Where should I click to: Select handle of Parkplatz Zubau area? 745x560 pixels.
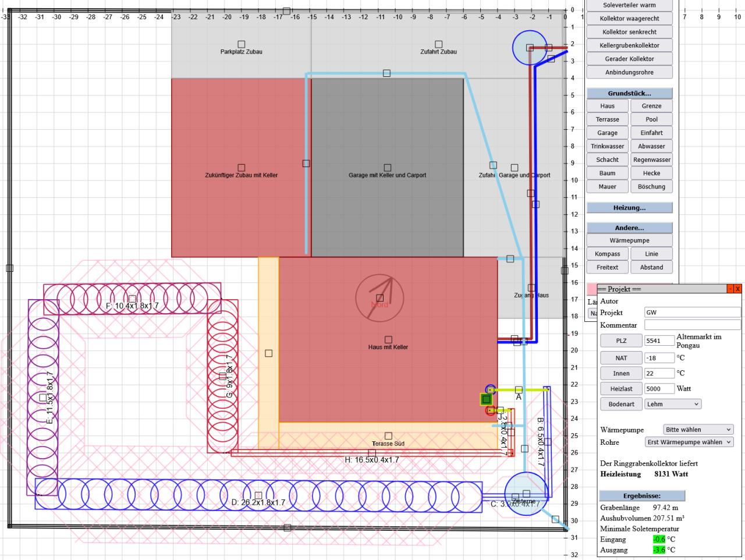pos(242,44)
